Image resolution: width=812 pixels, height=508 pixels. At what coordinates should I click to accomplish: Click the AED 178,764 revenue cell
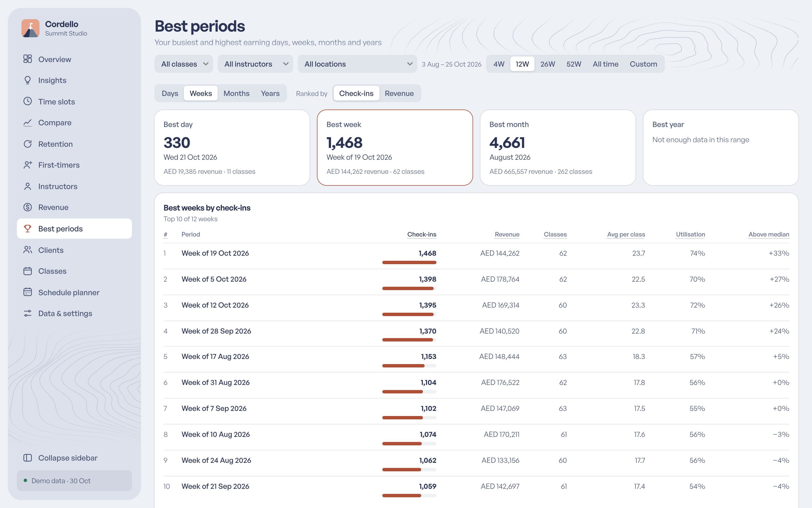pos(500,279)
